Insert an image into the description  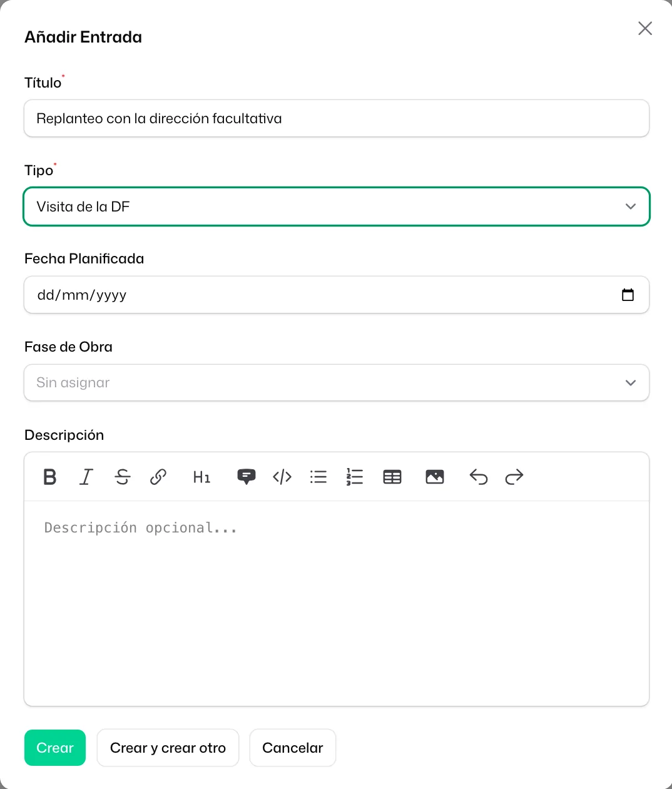(435, 477)
